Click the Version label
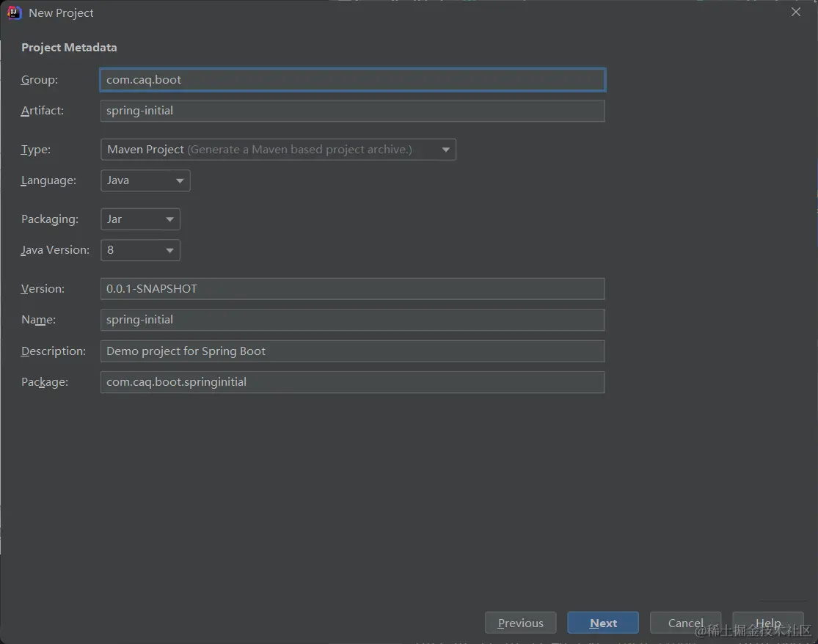This screenshot has width=818, height=644. tap(43, 289)
